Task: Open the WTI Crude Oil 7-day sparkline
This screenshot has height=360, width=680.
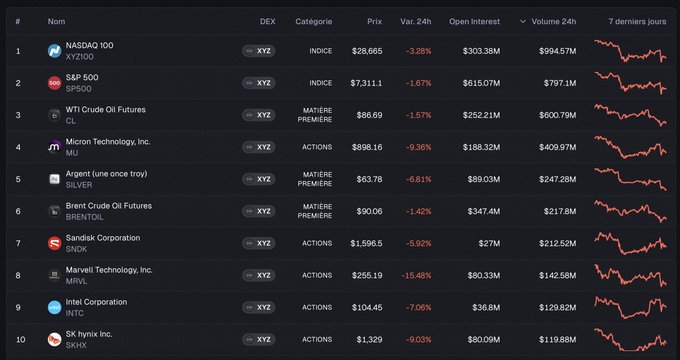Action: click(x=631, y=115)
